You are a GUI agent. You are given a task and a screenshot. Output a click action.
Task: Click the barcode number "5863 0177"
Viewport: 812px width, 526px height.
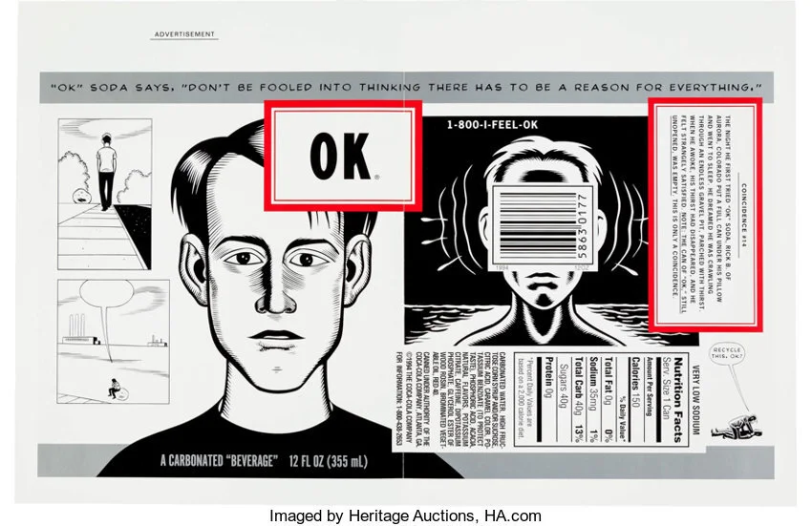coord(582,226)
